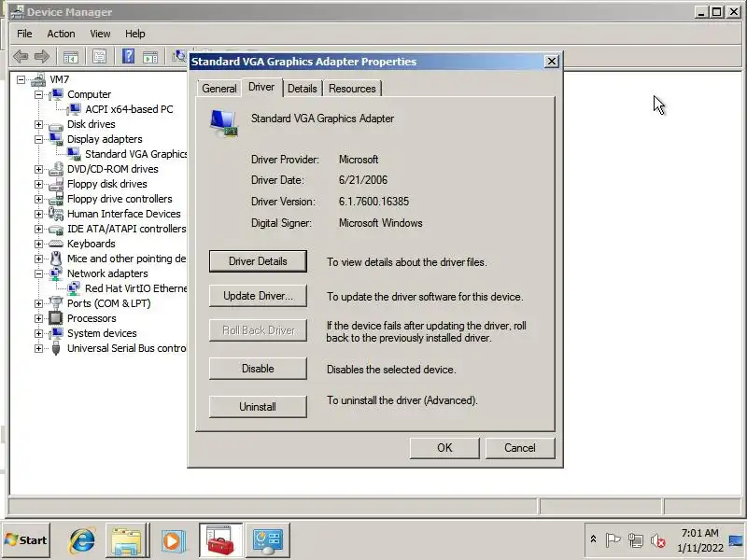Select the Standard VGA Graphics tree entry
This screenshot has height=560, width=747.
click(135, 154)
